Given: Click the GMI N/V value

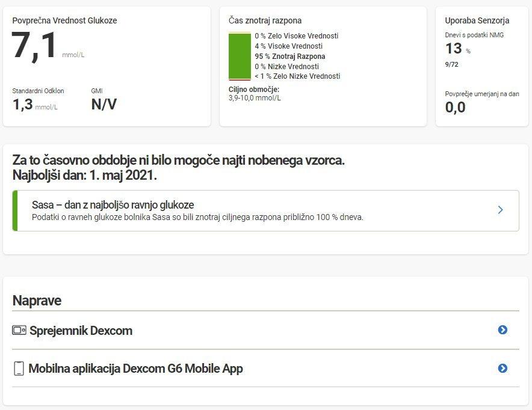Looking at the screenshot, I should pyautogui.click(x=104, y=105).
